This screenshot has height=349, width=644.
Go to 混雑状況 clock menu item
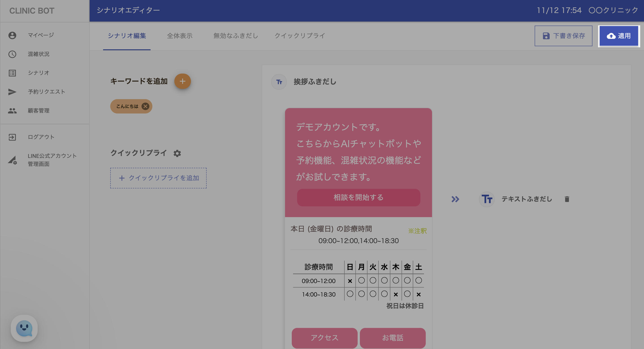pos(39,54)
